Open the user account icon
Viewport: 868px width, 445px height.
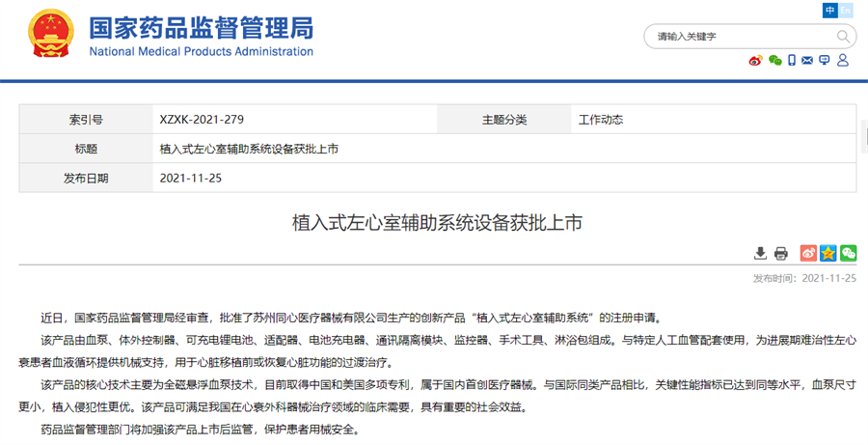pyautogui.click(x=842, y=60)
